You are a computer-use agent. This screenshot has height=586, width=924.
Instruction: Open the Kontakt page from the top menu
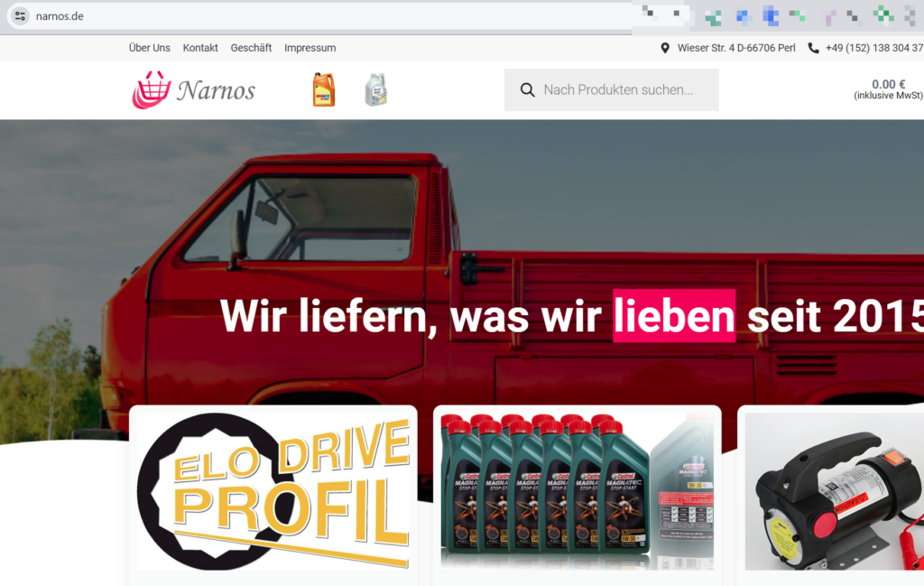tap(200, 47)
